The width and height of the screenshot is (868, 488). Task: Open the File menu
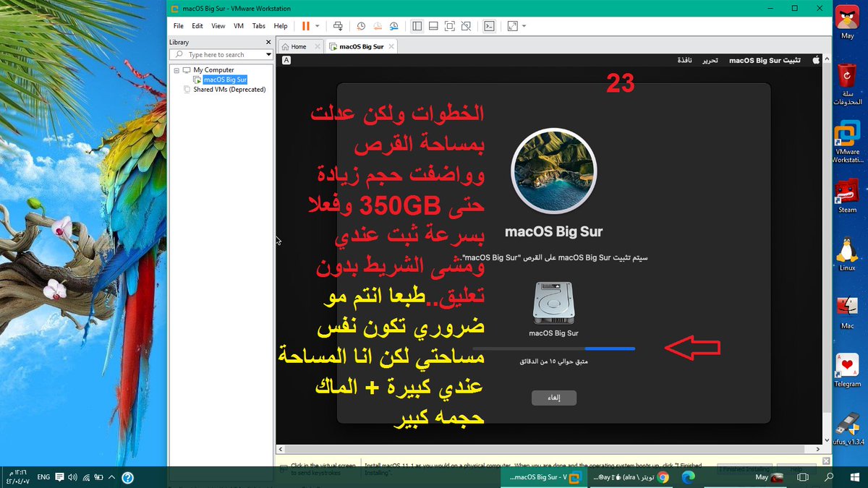[179, 26]
